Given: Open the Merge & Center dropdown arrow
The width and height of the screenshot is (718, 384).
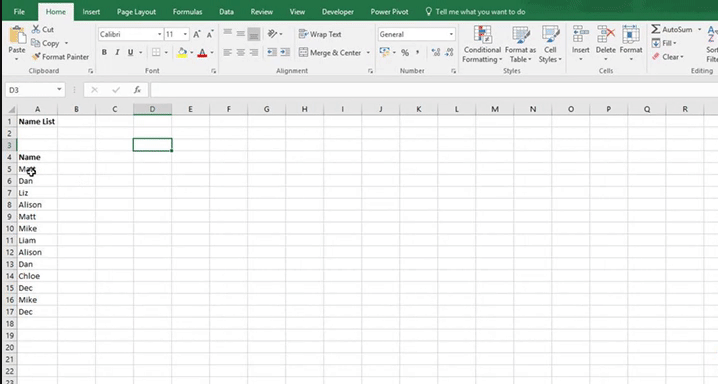Looking at the screenshot, I should (x=368, y=53).
